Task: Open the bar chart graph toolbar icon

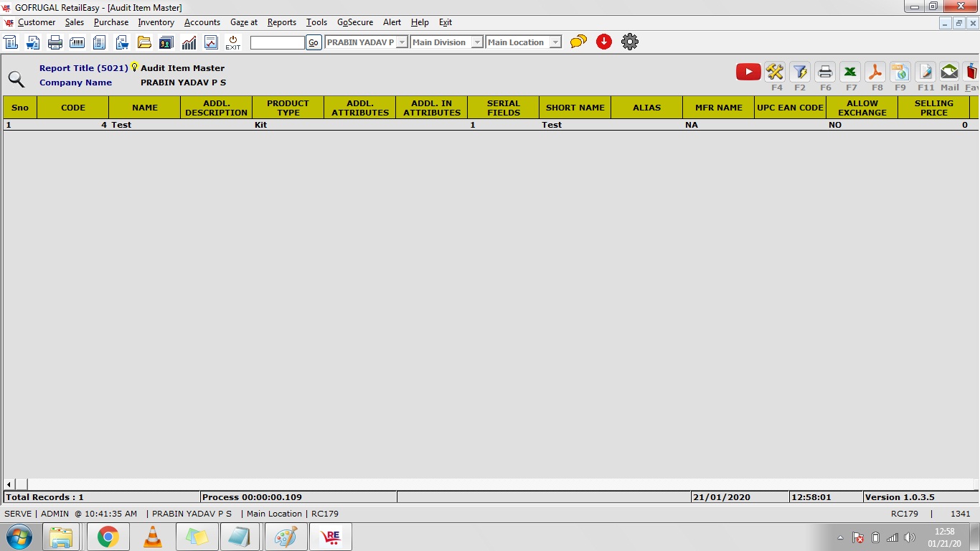Action: pos(189,42)
